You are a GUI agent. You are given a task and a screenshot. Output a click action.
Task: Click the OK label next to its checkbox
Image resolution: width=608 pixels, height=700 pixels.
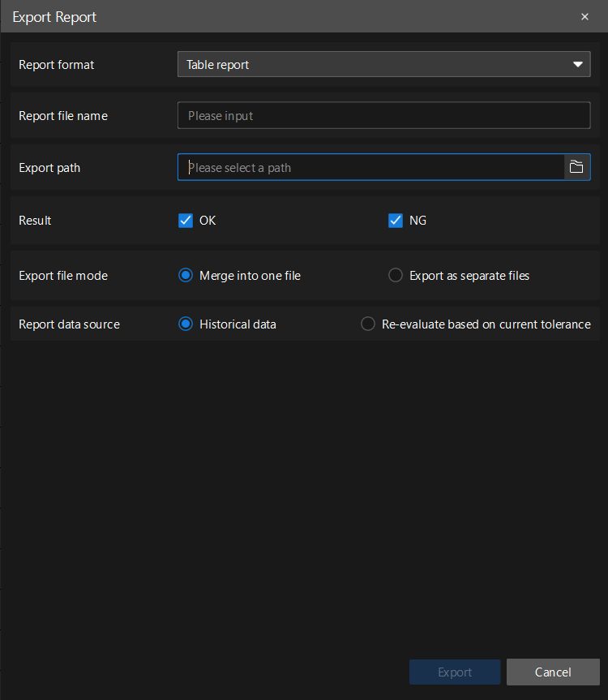(208, 220)
